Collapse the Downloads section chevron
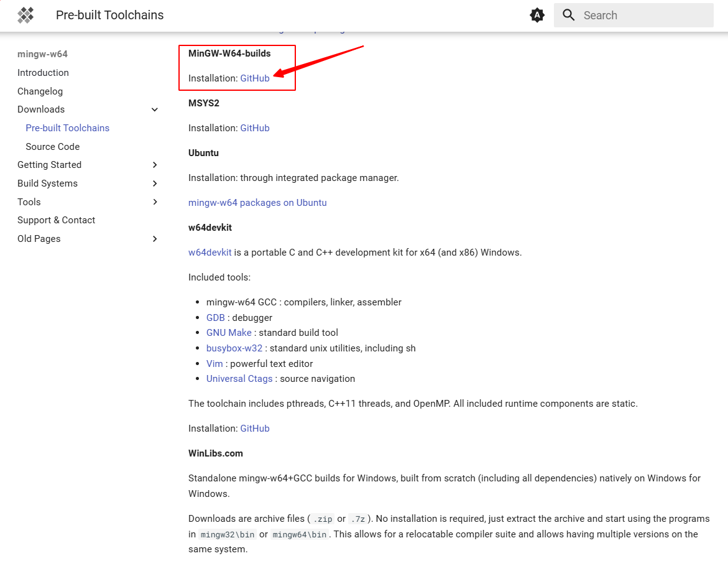This screenshot has width=728, height=561. [x=155, y=109]
